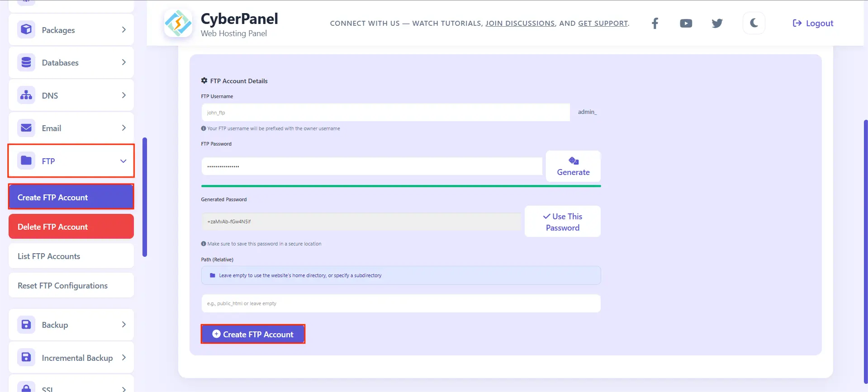Click the 'admin_' prefix text
Screen dimensions: 868x392
587,112
